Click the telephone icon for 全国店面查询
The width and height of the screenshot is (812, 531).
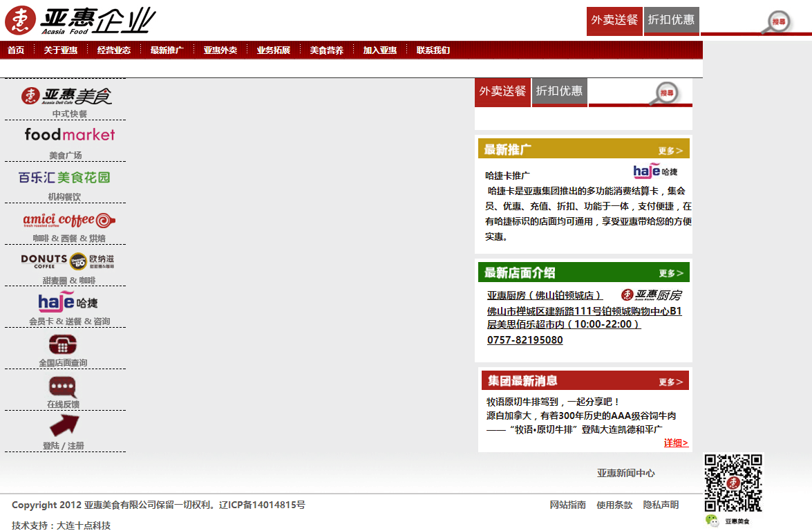[x=63, y=344]
